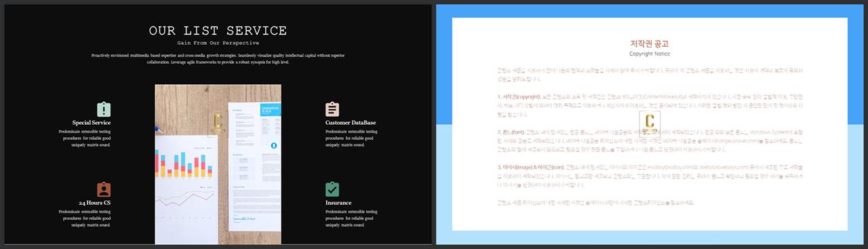Select the OUR LIST SERVICE slide title

(x=218, y=31)
